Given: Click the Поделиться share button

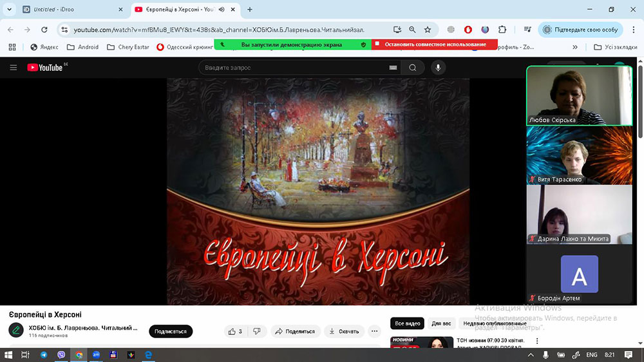Looking at the screenshot, I should click(295, 331).
